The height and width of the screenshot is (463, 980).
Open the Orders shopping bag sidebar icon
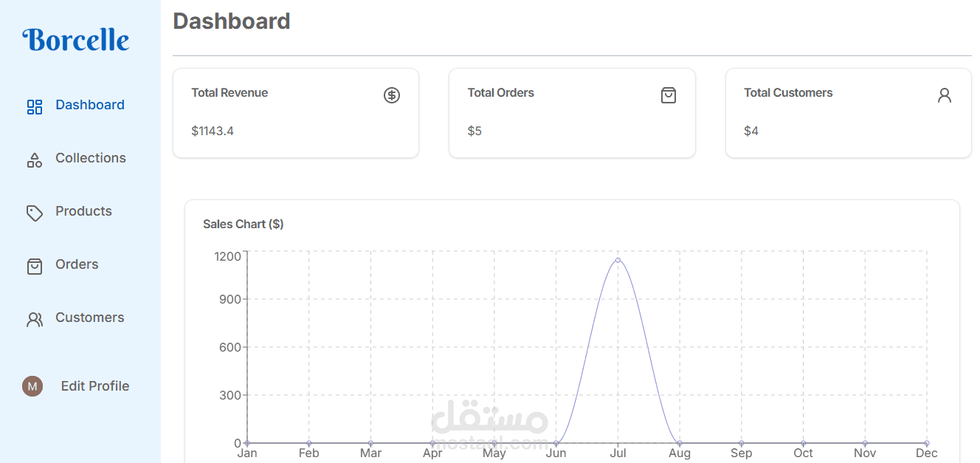pyautogui.click(x=35, y=267)
